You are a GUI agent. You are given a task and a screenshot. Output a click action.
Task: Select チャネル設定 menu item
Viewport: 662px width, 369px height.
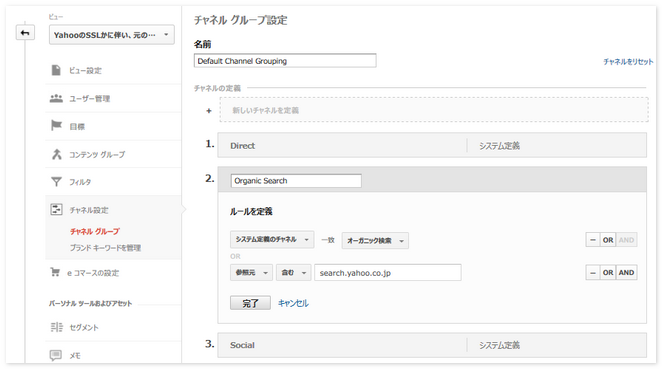coord(89,210)
